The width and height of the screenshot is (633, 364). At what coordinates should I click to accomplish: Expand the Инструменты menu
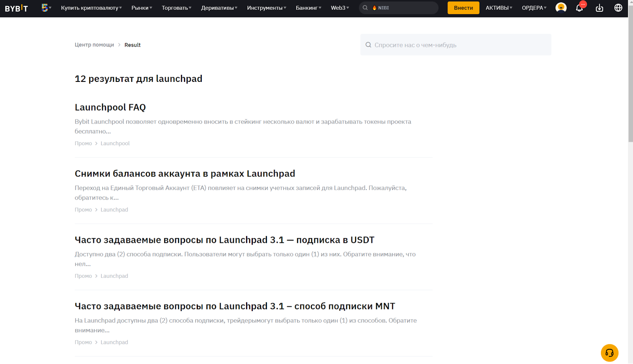(267, 8)
